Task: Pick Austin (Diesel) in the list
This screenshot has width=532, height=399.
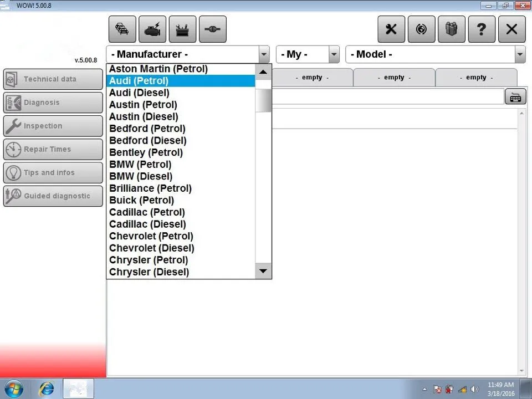Action: 181,116
